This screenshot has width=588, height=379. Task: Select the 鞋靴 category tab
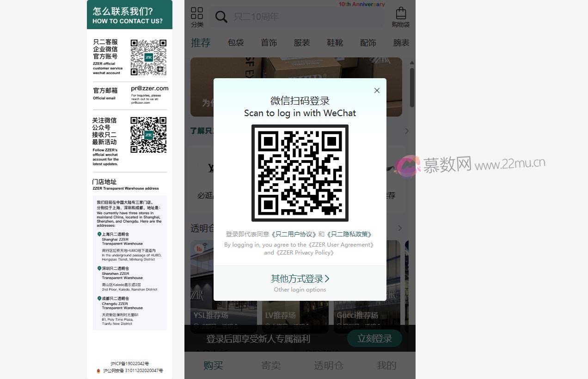pyautogui.click(x=335, y=43)
